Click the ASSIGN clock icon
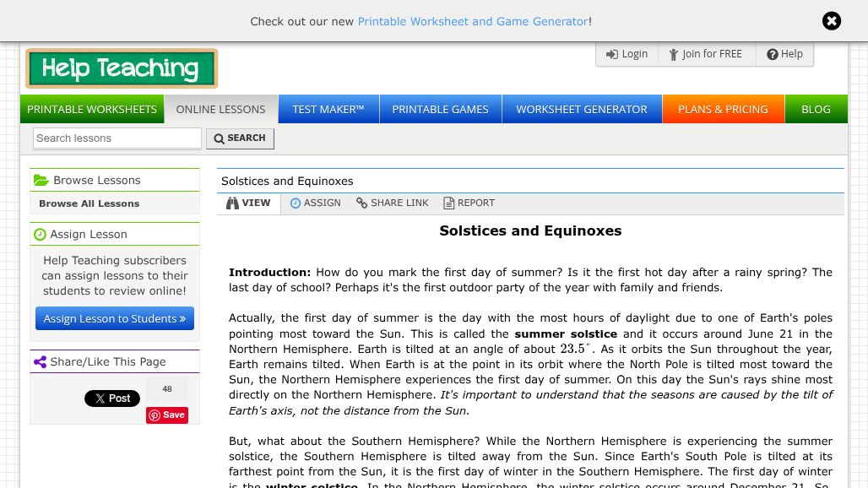The height and width of the screenshot is (488, 868). (x=296, y=203)
